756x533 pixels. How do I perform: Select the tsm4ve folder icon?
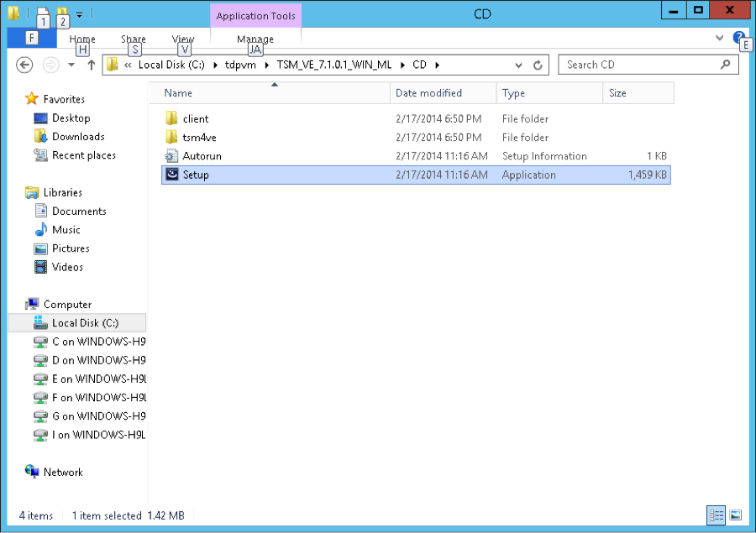[x=171, y=138]
